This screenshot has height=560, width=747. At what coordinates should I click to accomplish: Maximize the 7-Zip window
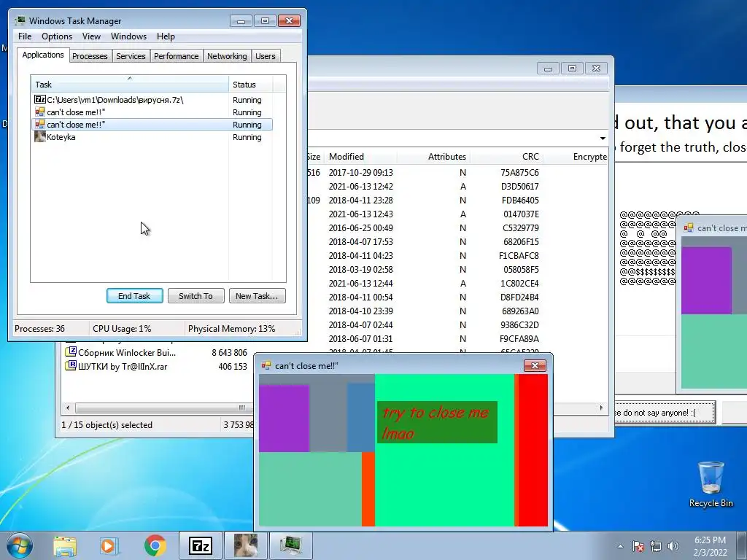click(x=572, y=69)
